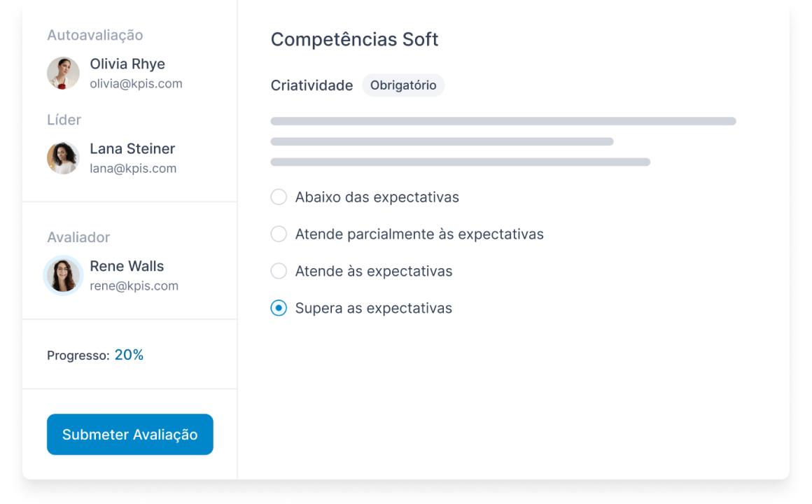Select "Supera as expectativas" radio button
Image resolution: width=812 pixels, height=504 pixels.
(279, 308)
